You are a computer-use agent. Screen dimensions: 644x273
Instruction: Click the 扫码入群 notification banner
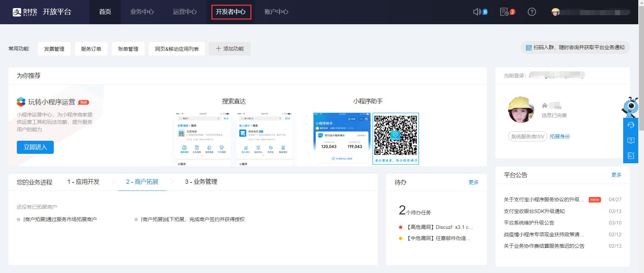pyautogui.click(x=575, y=47)
